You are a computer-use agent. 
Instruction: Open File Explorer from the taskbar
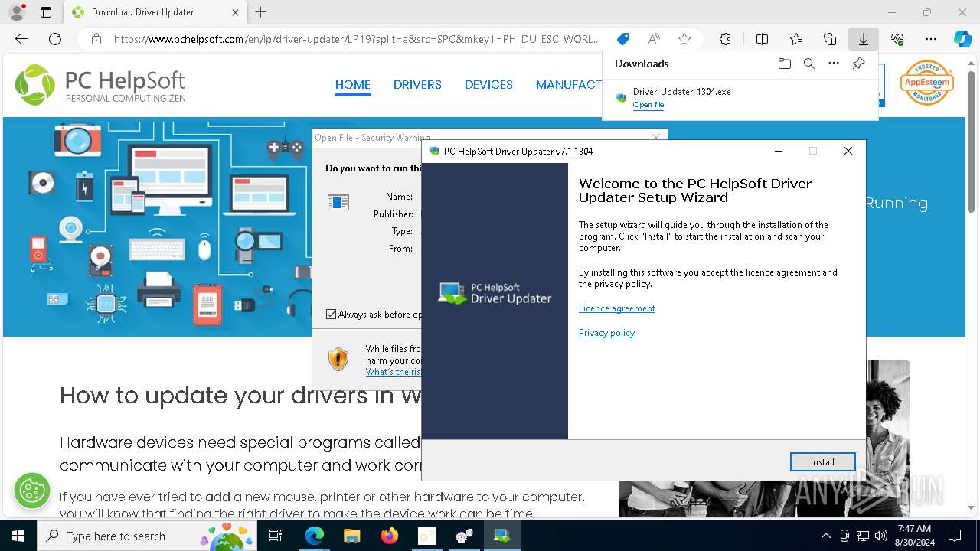pyautogui.click(x=351, y=536)
